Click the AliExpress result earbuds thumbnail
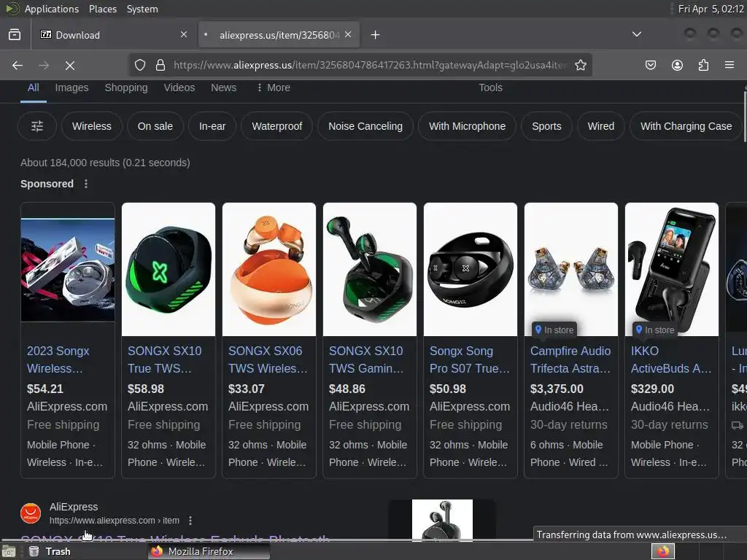Viewport: 747px width, 560px height. [442, 520]
